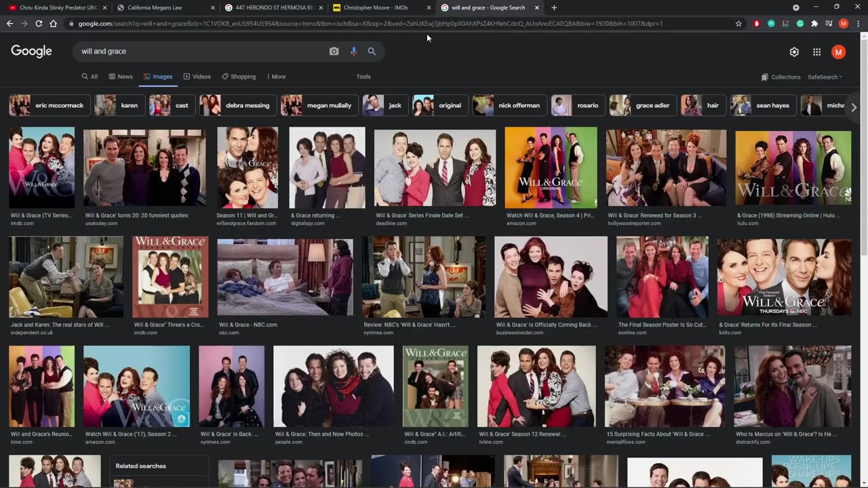The width and height of the screenshot is (868, 488).
Task: Open tab search dropdown arrow
Action: coord(796,7)
